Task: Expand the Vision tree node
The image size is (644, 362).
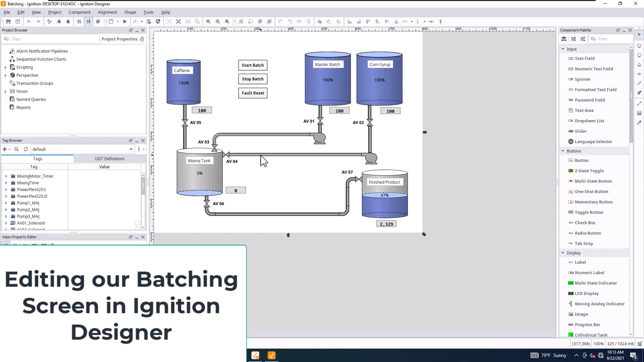Action: click(5, 91)
